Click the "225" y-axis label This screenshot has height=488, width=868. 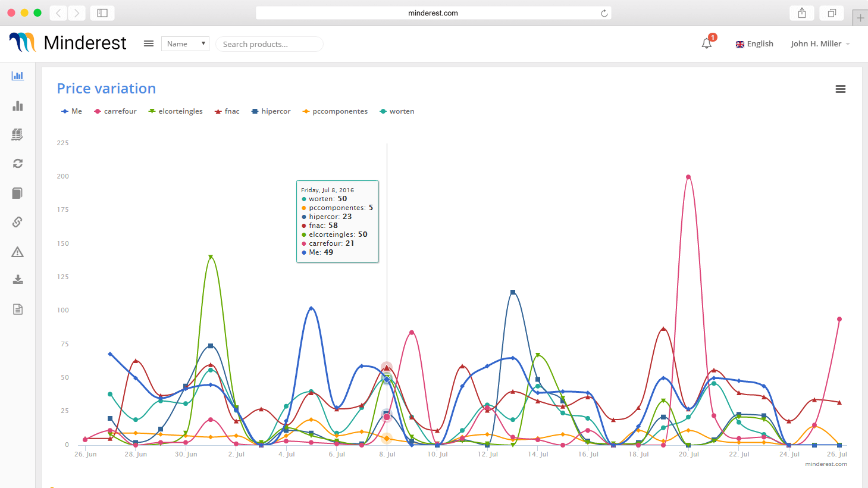(62, 143)
